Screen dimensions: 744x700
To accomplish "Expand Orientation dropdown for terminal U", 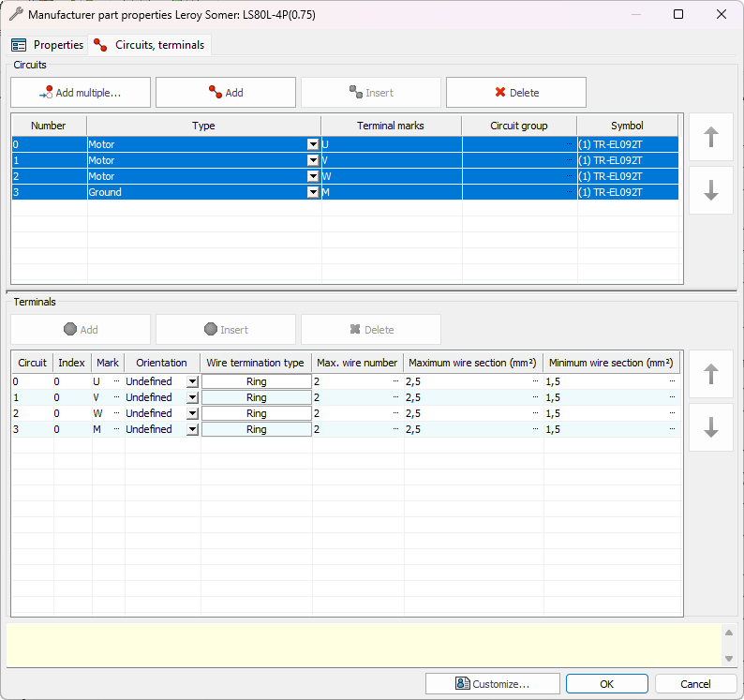I will click(x=192, y=382).
